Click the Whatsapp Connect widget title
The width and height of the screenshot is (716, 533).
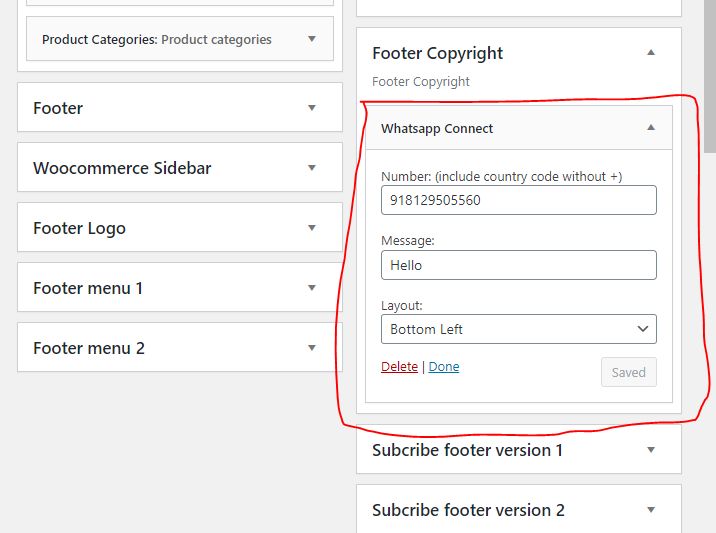coord(437,128)
